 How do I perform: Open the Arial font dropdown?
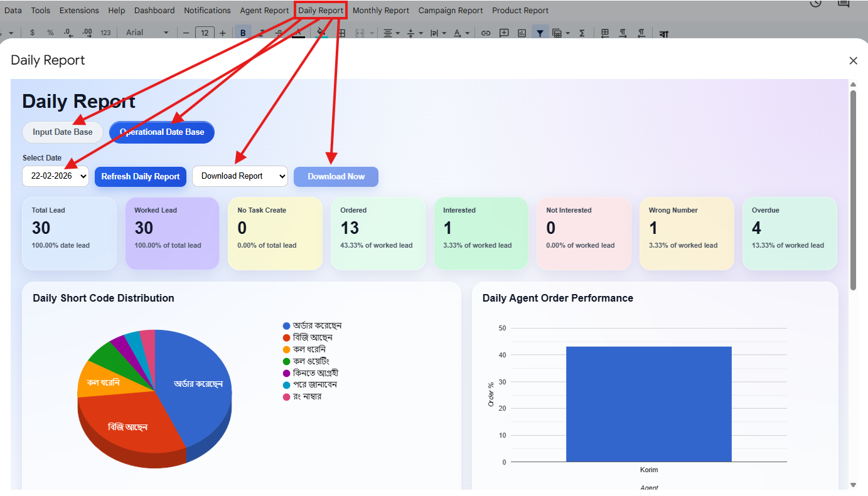coord(147,33)
